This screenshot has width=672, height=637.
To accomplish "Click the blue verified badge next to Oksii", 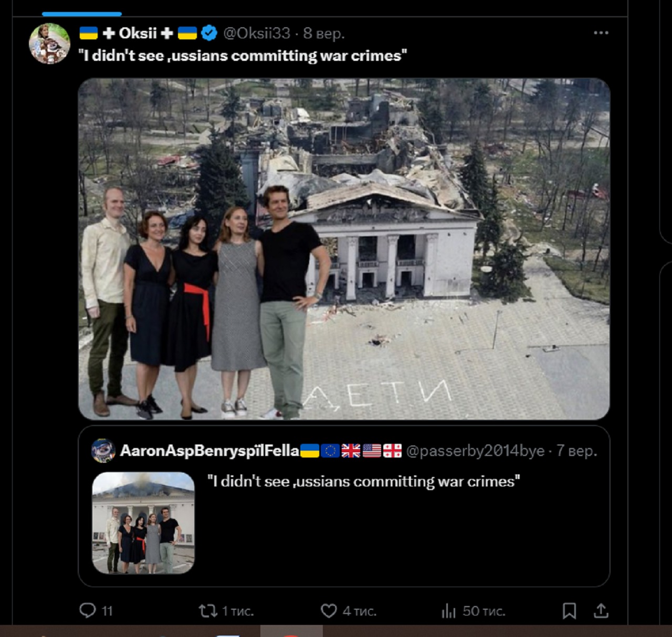I will pyautogui.click(x=209, y=33).
